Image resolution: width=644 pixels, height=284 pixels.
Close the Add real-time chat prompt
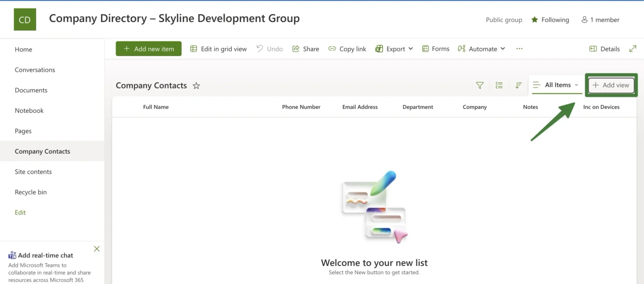click(97, 249)
